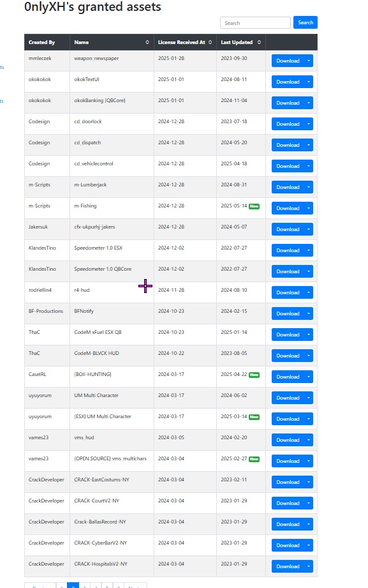Click New badge in [BOII-HUNTING] row
The image size is (368, 588).
click(254, 375)
